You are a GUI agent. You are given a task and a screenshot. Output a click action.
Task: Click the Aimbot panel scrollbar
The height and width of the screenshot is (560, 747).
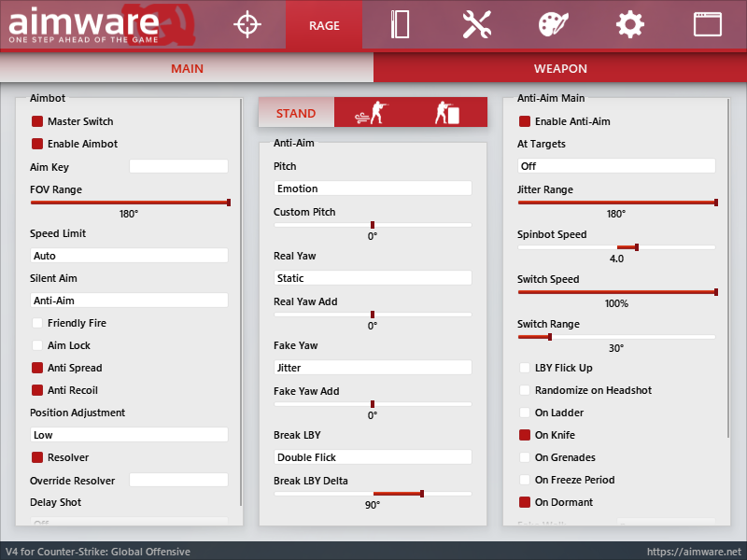coord(241,302)
